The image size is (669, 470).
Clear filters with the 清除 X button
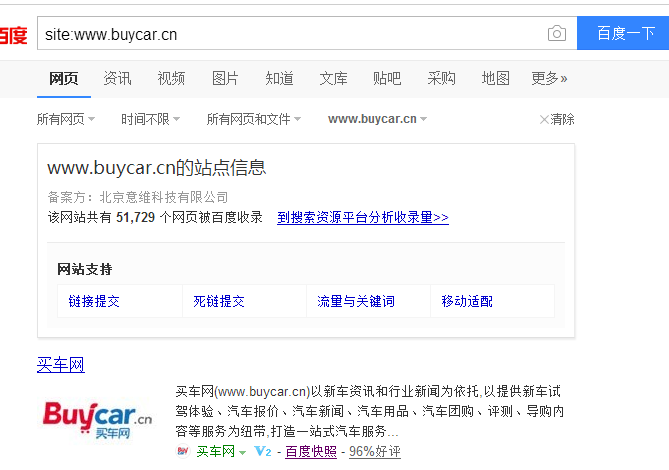557,119
